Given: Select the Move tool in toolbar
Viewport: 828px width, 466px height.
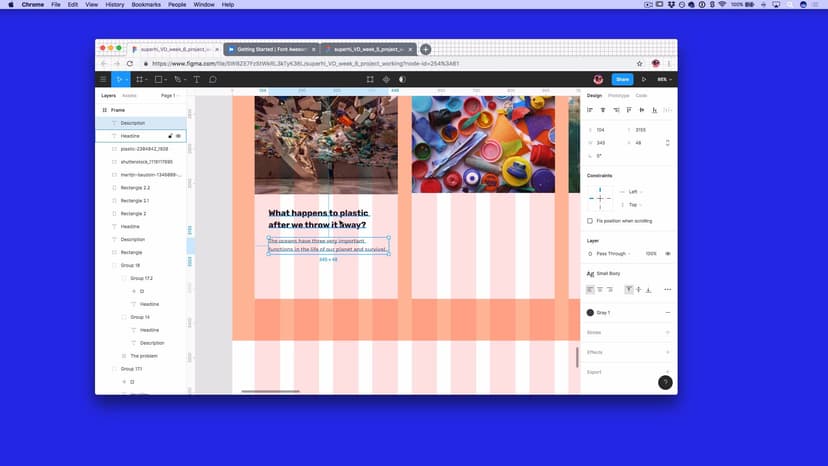Looking at the screenshot, I should [x=119, y=79].
